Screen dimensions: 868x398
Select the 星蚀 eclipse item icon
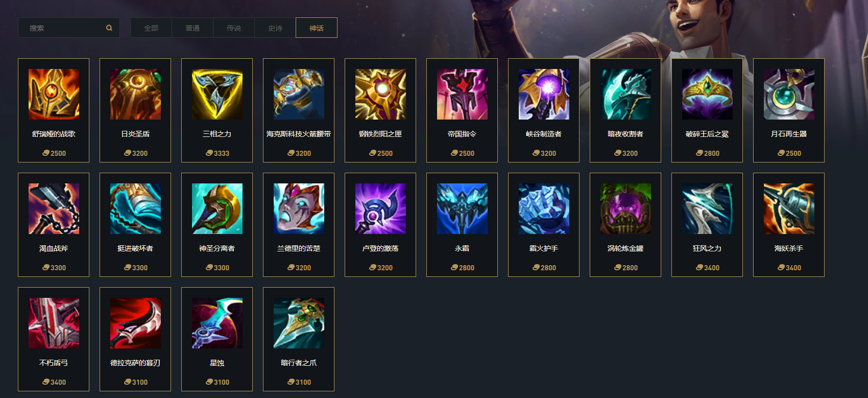pyautogui.click(x=217, y=323)
